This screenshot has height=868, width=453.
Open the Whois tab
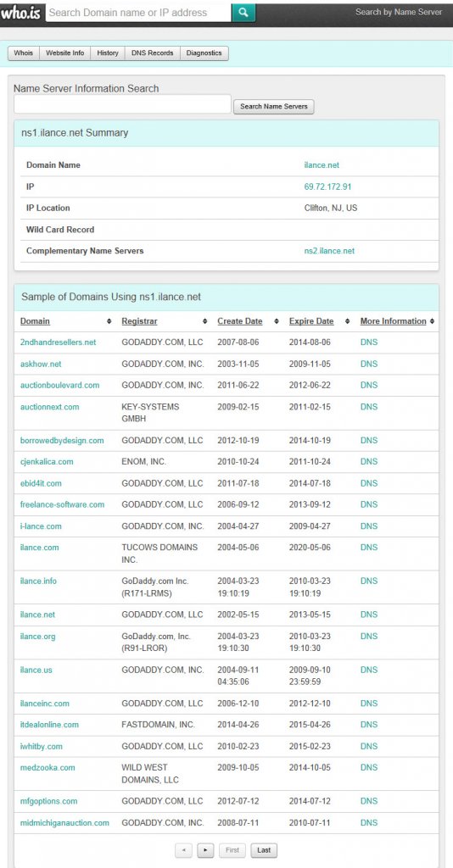pyautogui.click(x=23, y=53)
